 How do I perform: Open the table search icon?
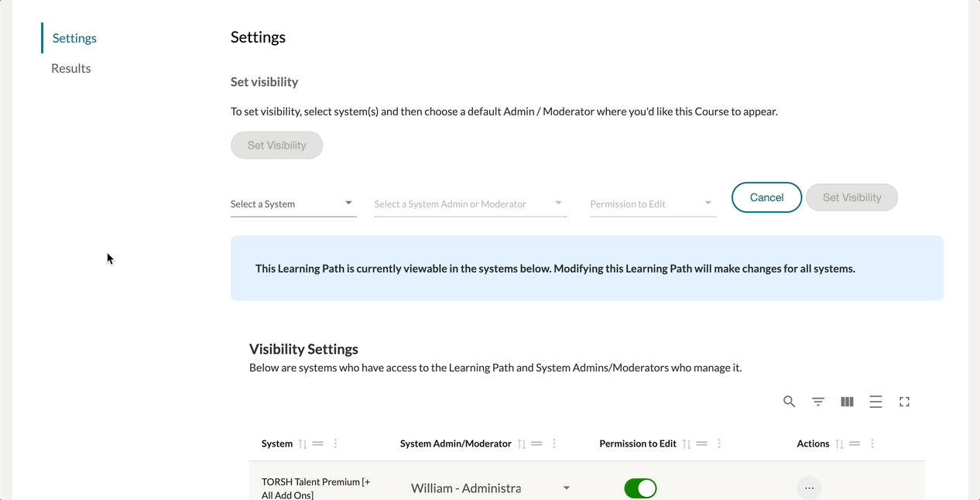click(x=789, y=402)
